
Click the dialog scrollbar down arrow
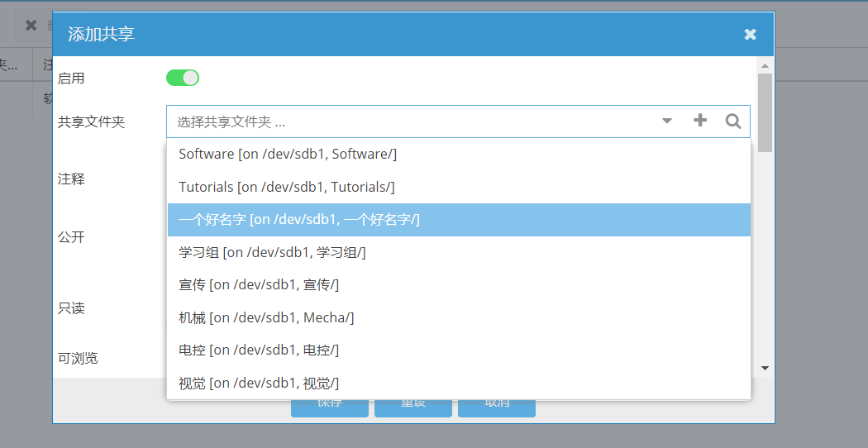pos(765,368)
